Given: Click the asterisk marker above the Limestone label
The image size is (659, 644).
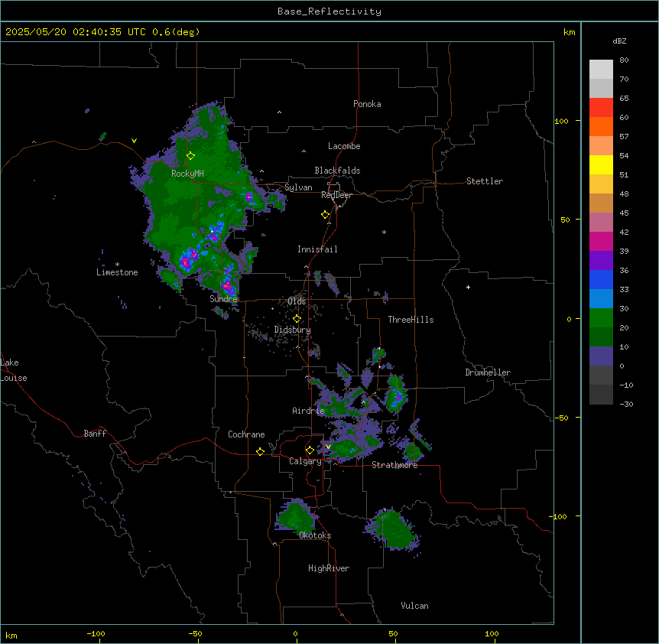Looking at the screenshot, I should pos(117,265).
